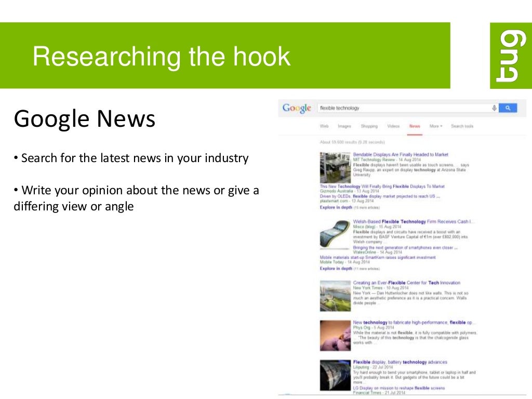Click the curved phone thumbnail for Welsh-Based article

pos(335,234)
